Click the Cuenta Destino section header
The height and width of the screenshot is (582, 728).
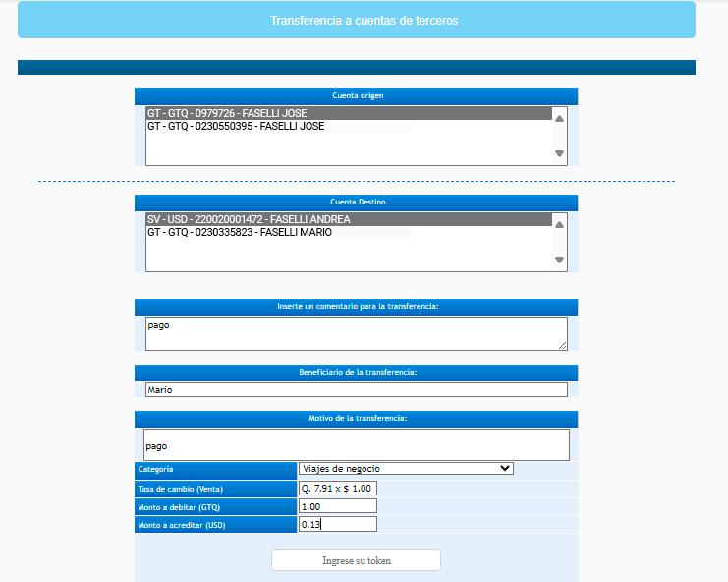point(356,203)
